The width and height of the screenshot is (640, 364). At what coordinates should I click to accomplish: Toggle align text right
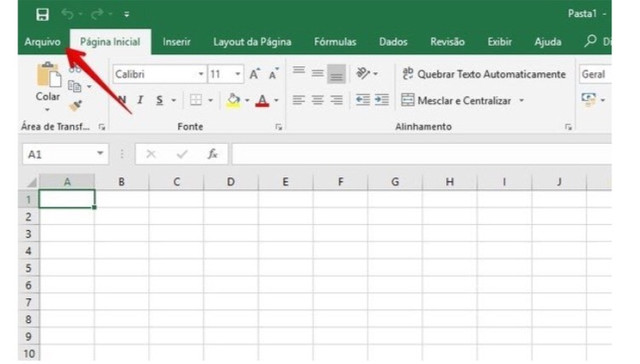[x=336, y=100]
